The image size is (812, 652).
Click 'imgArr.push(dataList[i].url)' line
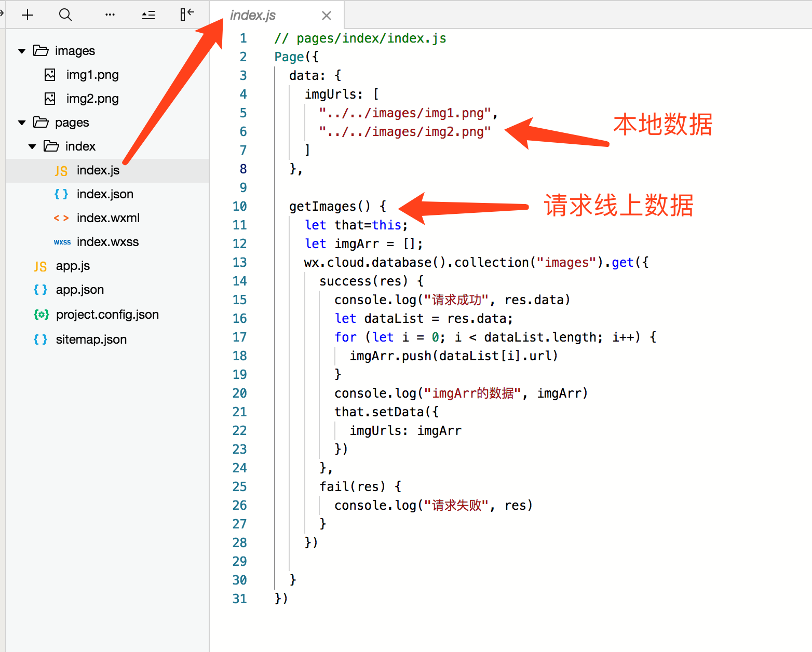coord(454,356)
